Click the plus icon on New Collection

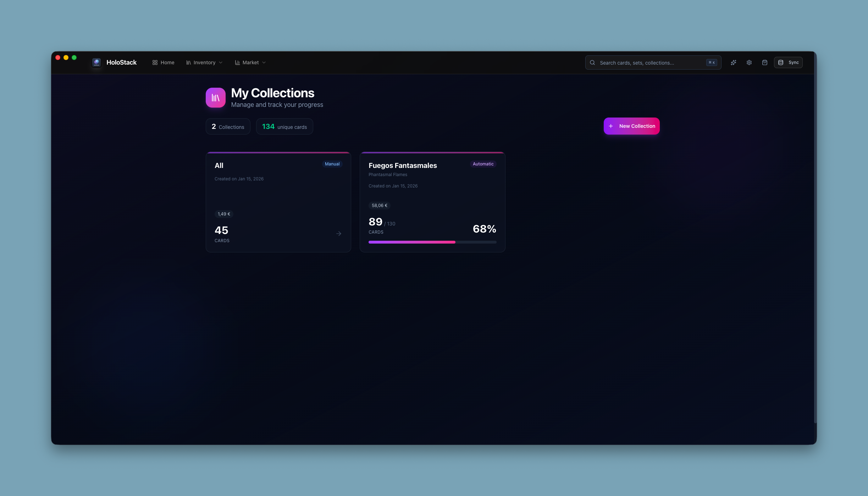point(611,126)
